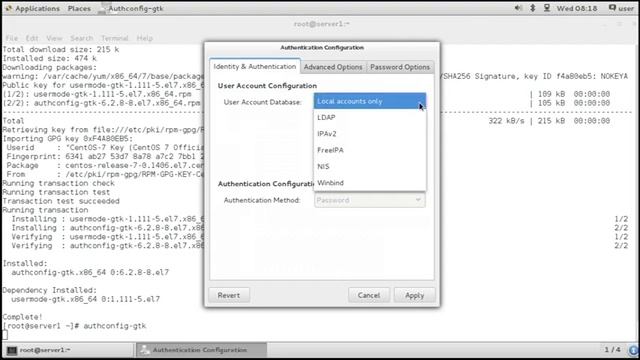Open the terminal File menu

pos(11,38)
